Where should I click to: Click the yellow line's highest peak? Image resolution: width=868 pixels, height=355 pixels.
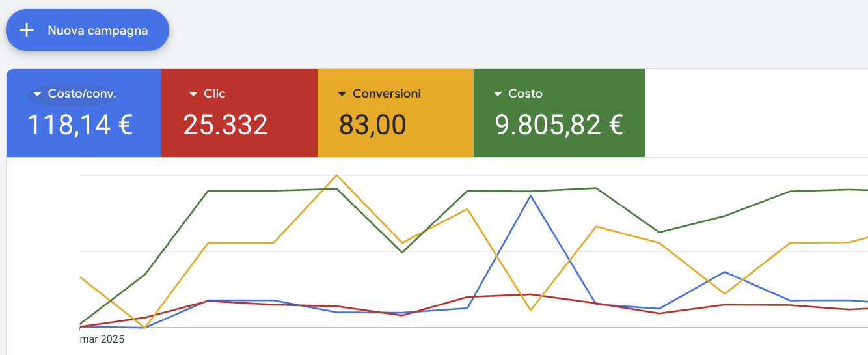336,175
